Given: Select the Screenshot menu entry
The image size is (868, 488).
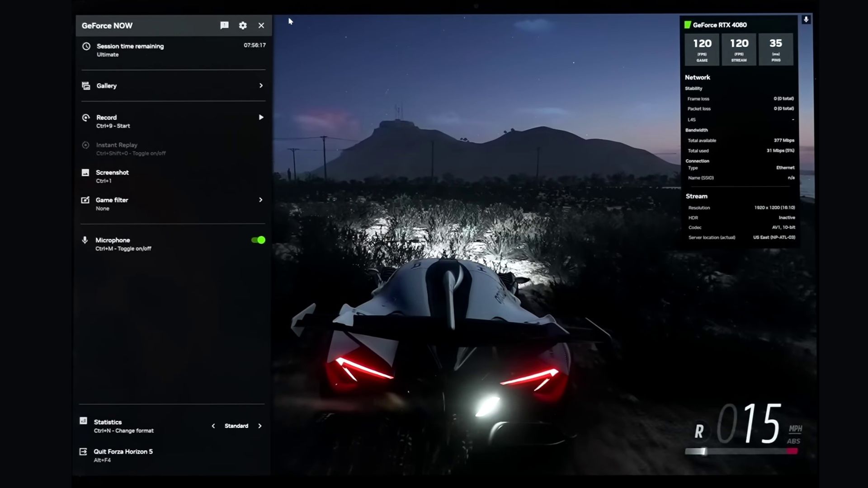Looking at the screenshot, I should [x=112, y=173].
